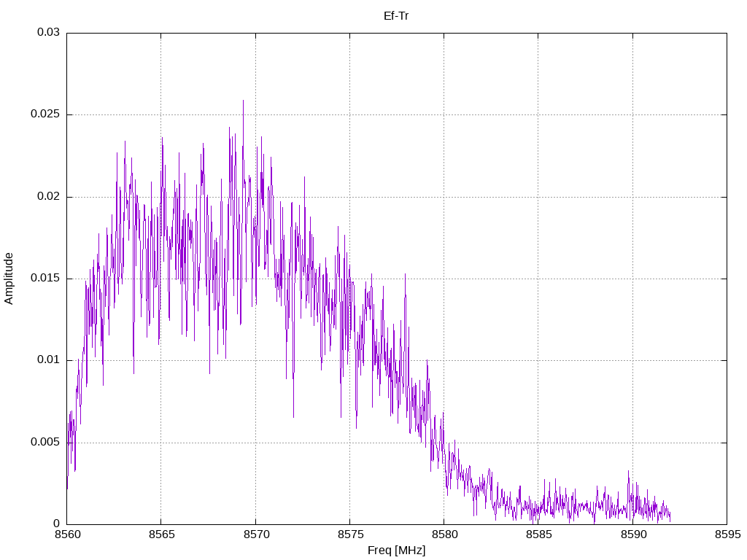Click the y-axis tick value 0.01
Image resolution: width=747 pixels, height=560 pixels.
pyautogui.click(x=48, y=360)
